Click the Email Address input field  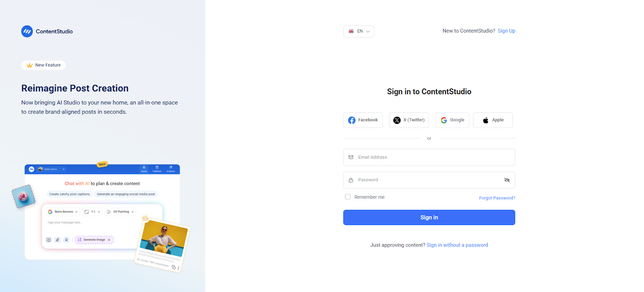429,157
